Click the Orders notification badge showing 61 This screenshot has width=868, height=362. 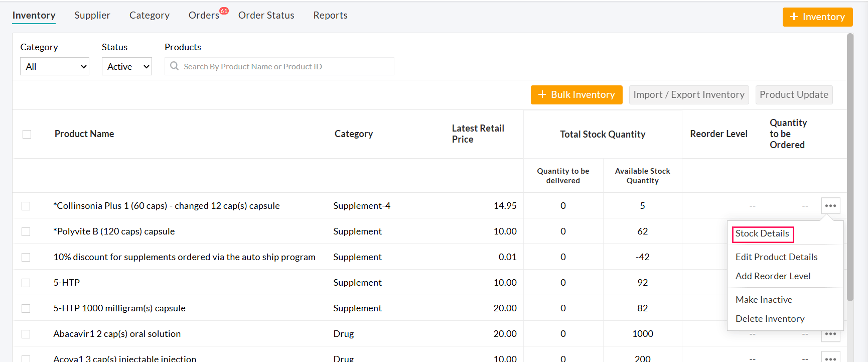(224, 11)
